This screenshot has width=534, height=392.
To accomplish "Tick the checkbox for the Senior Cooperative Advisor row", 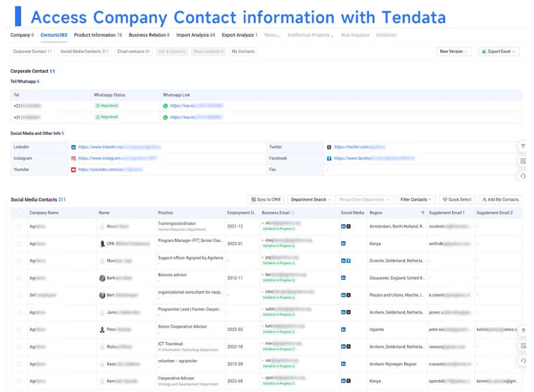I will 19,329.
